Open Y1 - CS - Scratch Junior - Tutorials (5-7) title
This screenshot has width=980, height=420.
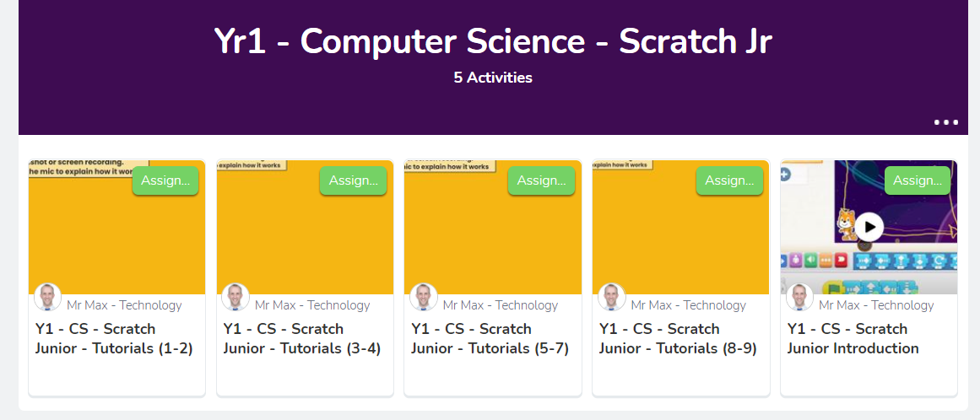click(490, 338)
